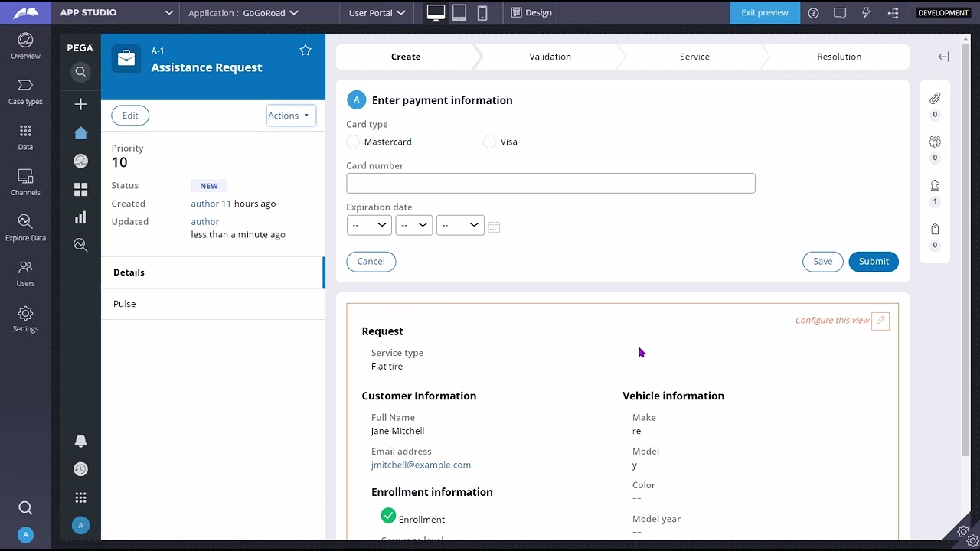Open the help question mark icon
Screen dimensions: 980x551
(x=813, y=13)
